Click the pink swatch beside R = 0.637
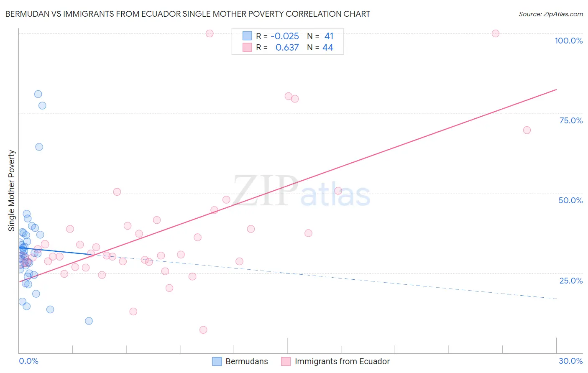 pos(247,47)
